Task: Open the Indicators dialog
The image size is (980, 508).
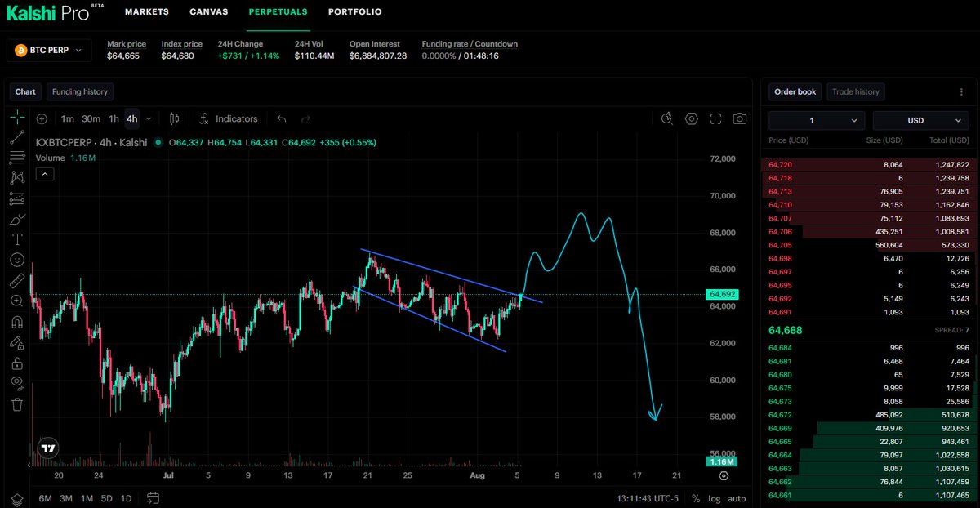Action: point(229,118)
